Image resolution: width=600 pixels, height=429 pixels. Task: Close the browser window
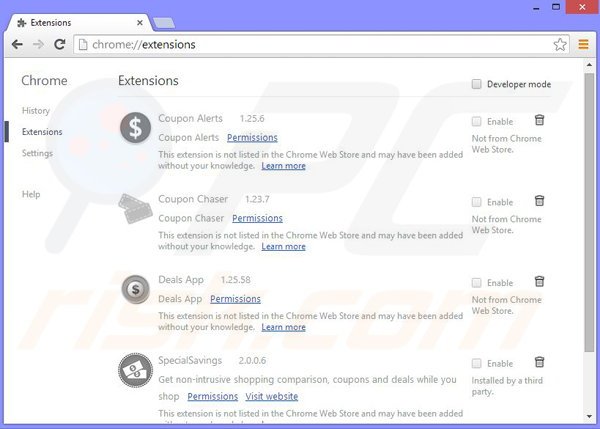pos(582,7)
